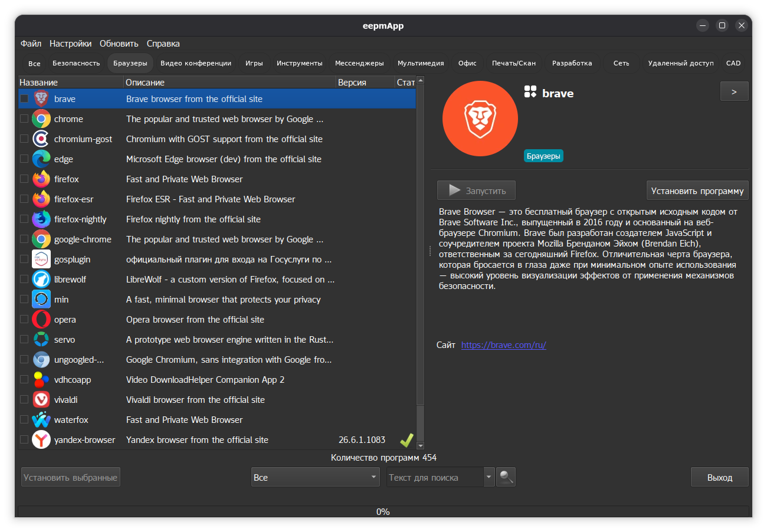Open the Файл menu
767x532 pixels.
(x=31, y=44)
